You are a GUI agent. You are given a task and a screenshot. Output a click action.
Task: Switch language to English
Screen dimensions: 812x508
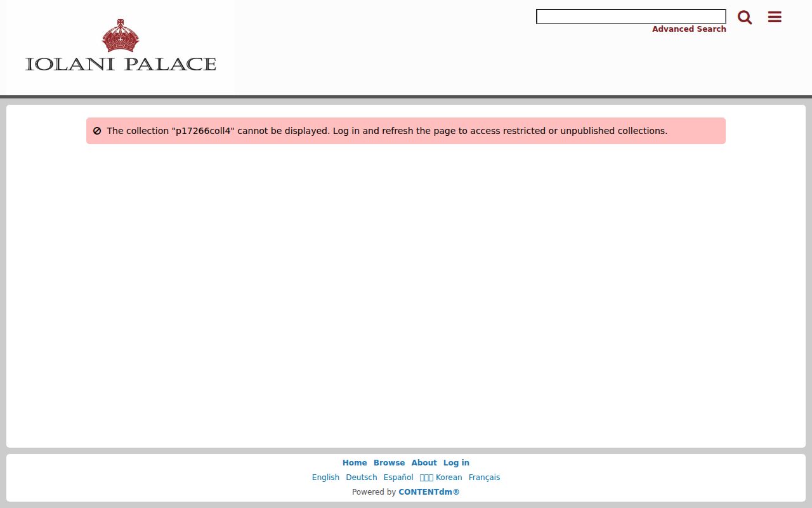tap(325, 478)
